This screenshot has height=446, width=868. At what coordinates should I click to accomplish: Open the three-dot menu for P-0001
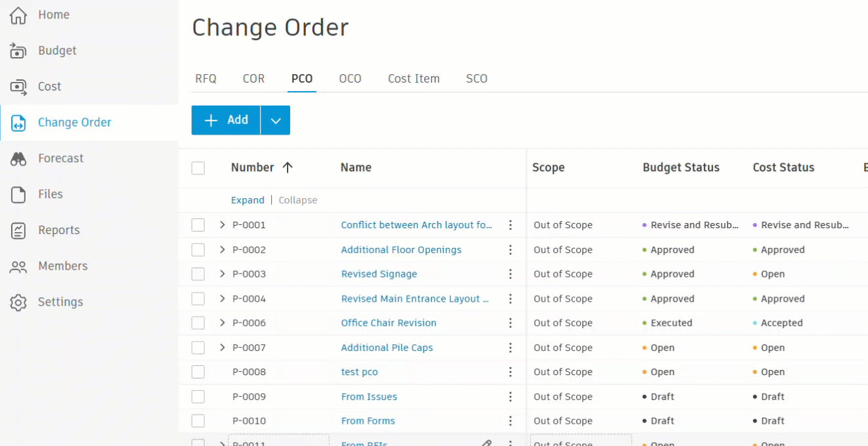pos(510,225)
